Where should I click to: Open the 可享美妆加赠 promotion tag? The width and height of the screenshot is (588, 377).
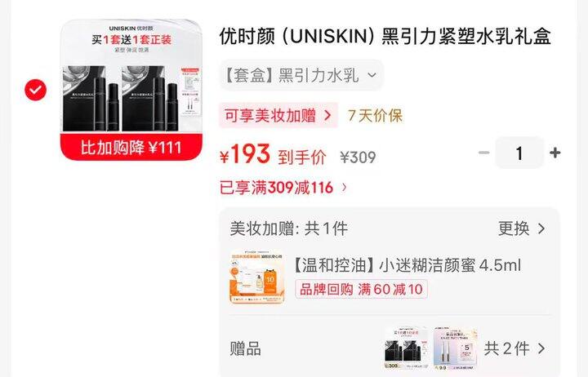[278, 115]
